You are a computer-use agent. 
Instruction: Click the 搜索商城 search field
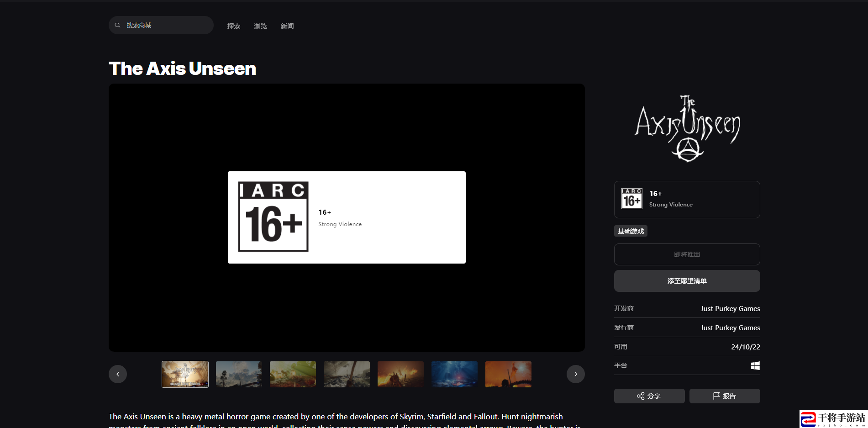(x=161, y=25)
